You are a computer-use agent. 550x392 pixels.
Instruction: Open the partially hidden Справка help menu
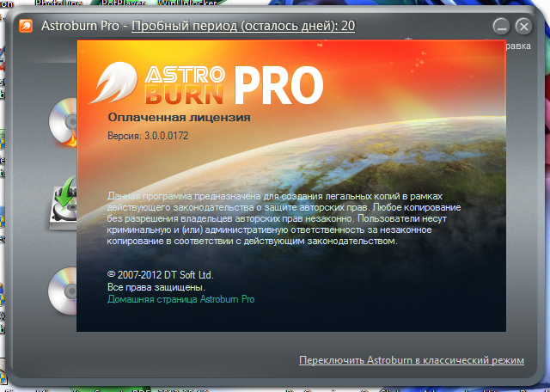520,45
